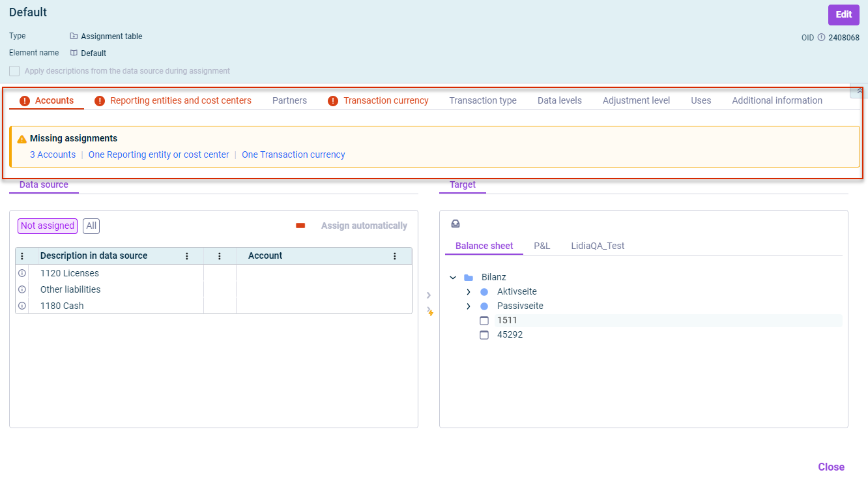
Task: Select the Transaction currency tab
Action: [379, 100]
